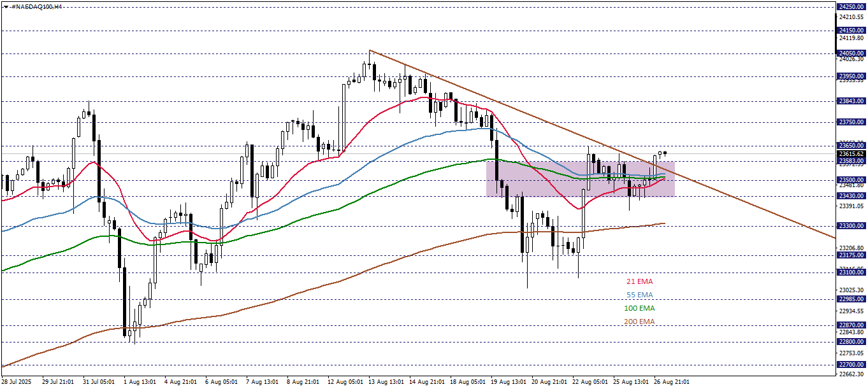Click the 14 Aug 21:01 time axis label

pos(426,382)
